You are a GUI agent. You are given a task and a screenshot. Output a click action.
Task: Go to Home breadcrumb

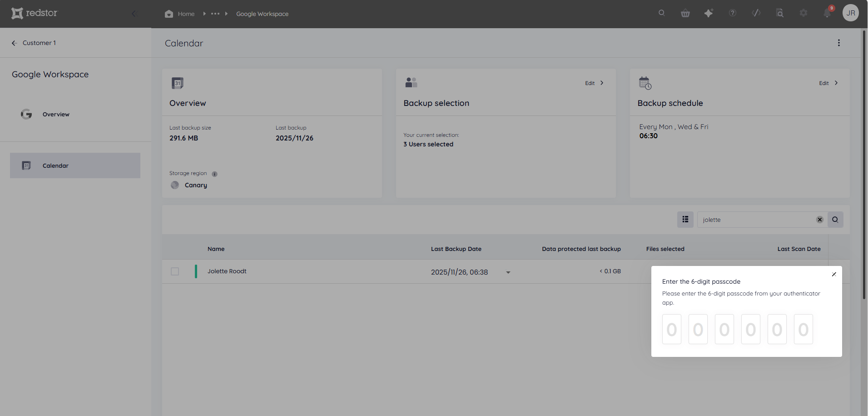point(186,14)
